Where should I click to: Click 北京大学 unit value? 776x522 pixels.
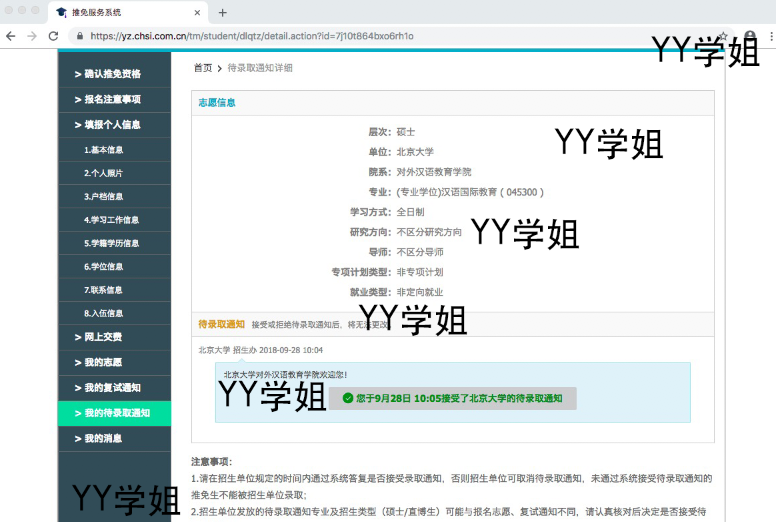(415, 152)
